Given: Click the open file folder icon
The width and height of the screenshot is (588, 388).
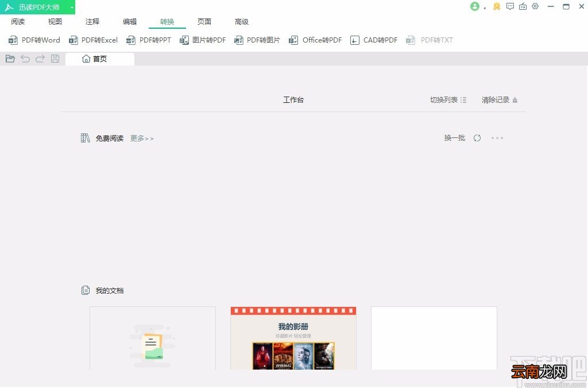Looking at the screenshot, I should (10, 59).
